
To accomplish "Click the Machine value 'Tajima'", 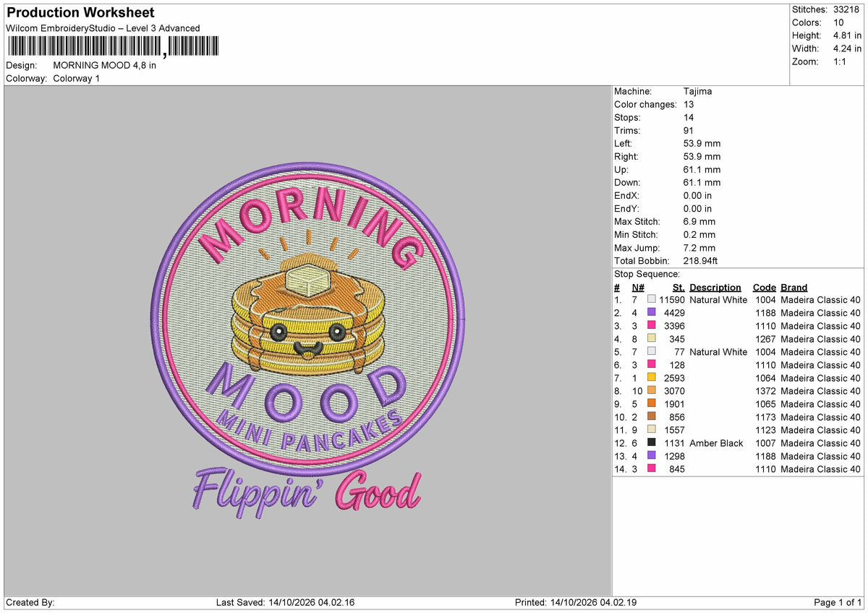I will click(x=697, y=91).
